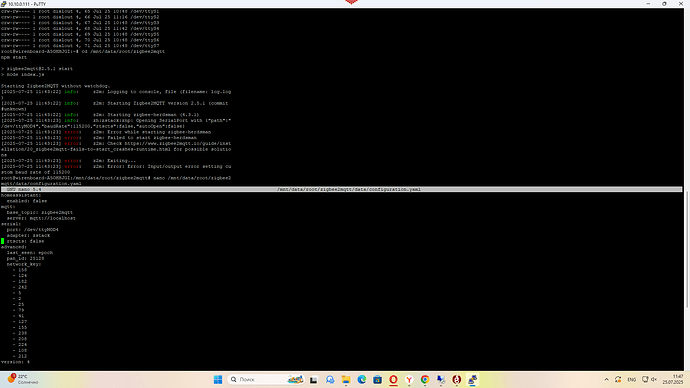
Task: Open the ENG language switcher
Action: pos(631,379)
